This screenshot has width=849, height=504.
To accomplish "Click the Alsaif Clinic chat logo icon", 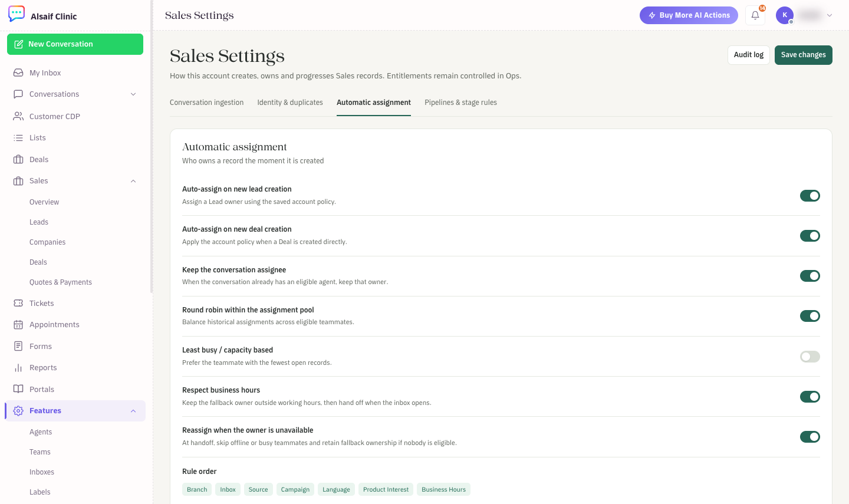I will pyautogui.click(x=17, y=14).
